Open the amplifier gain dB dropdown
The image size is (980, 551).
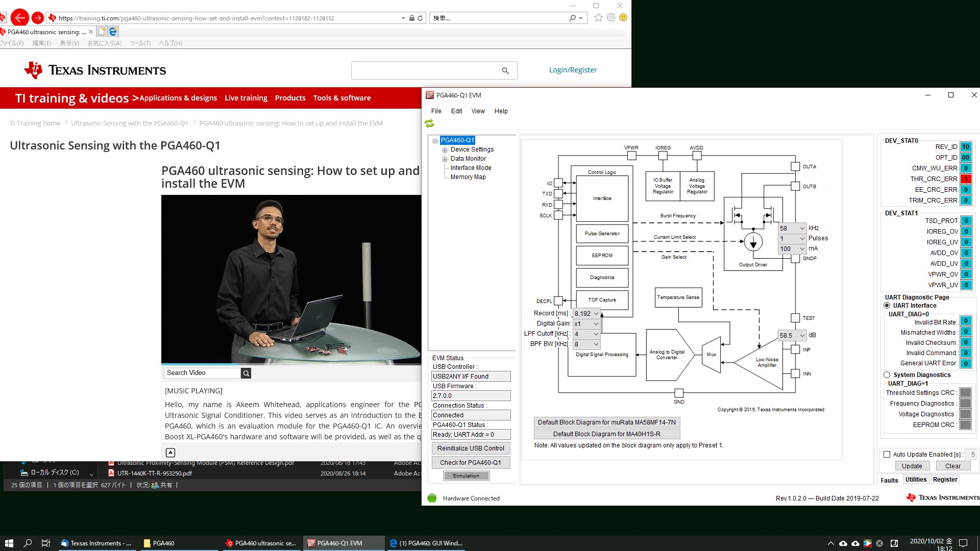(792, 336)
